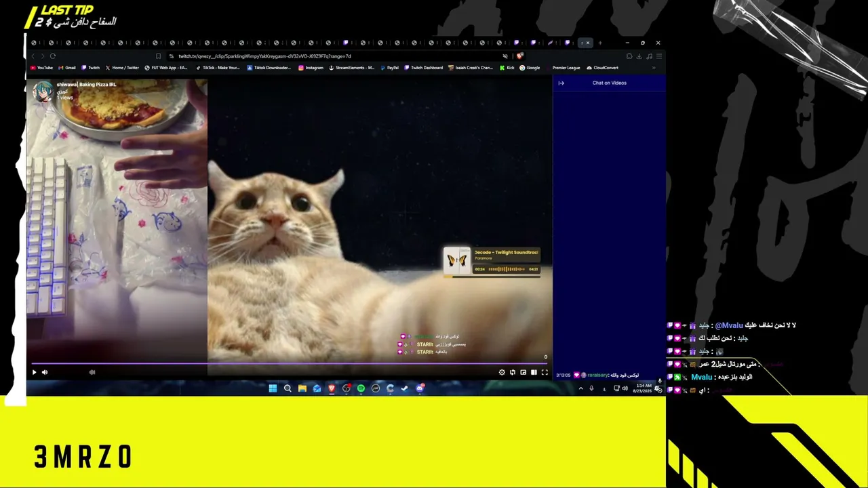This screenshot has width=868, height=488.
Task: Bookmark this page from the address bar
Action: pyautogui.click(x=158, y=56)
